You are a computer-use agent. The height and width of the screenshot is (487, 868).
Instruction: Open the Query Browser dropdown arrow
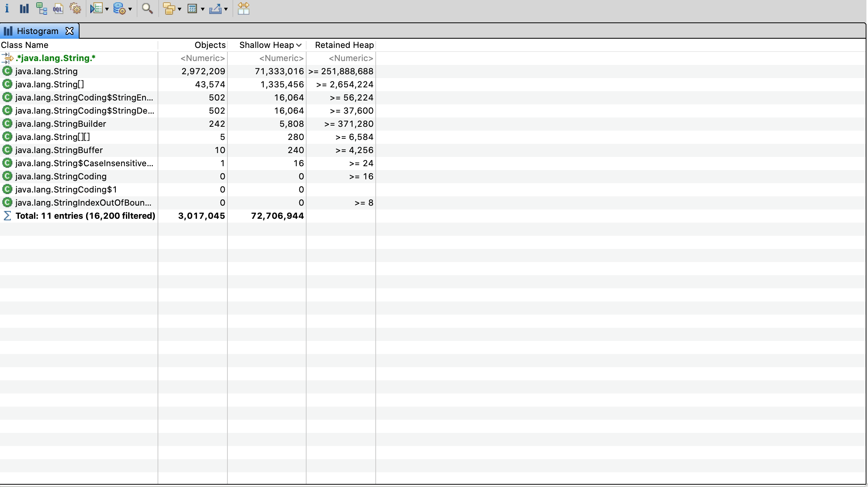(x=130, y=9)
